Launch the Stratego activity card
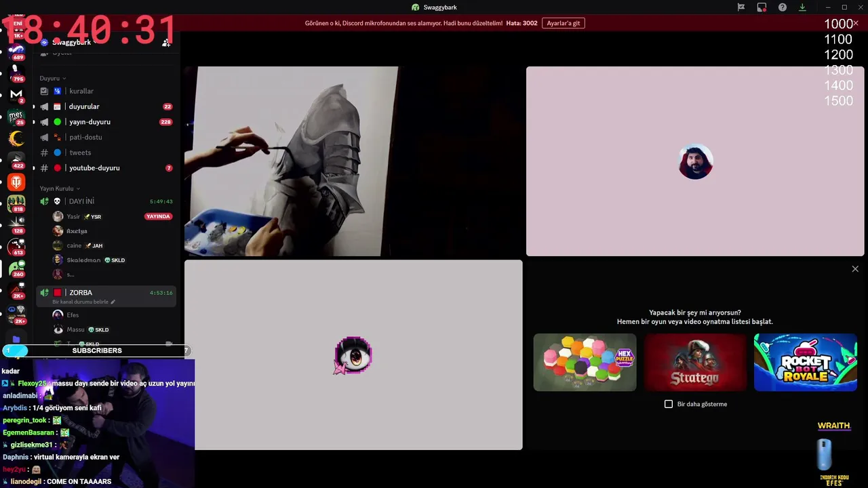Screen dimensions: 868x488 [x=694, y=362]
